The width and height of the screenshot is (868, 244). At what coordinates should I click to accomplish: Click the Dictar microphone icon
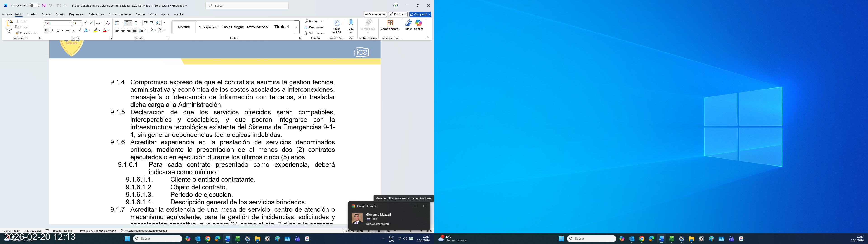click(x=351, y=23)
